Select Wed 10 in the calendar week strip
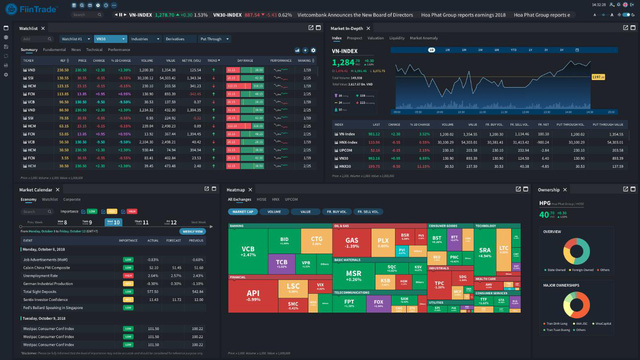This screenshot has height=360, width=640. point(113,222)
